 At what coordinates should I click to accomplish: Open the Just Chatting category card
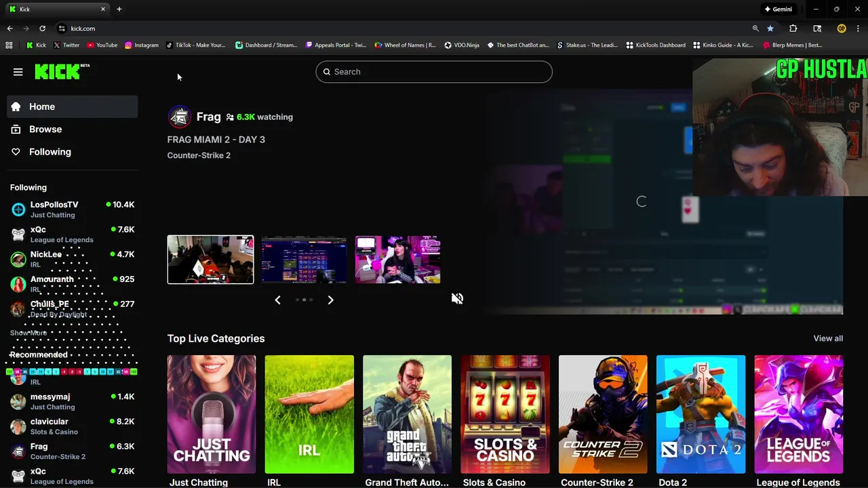pyautogui.click(x=212, y=414)
